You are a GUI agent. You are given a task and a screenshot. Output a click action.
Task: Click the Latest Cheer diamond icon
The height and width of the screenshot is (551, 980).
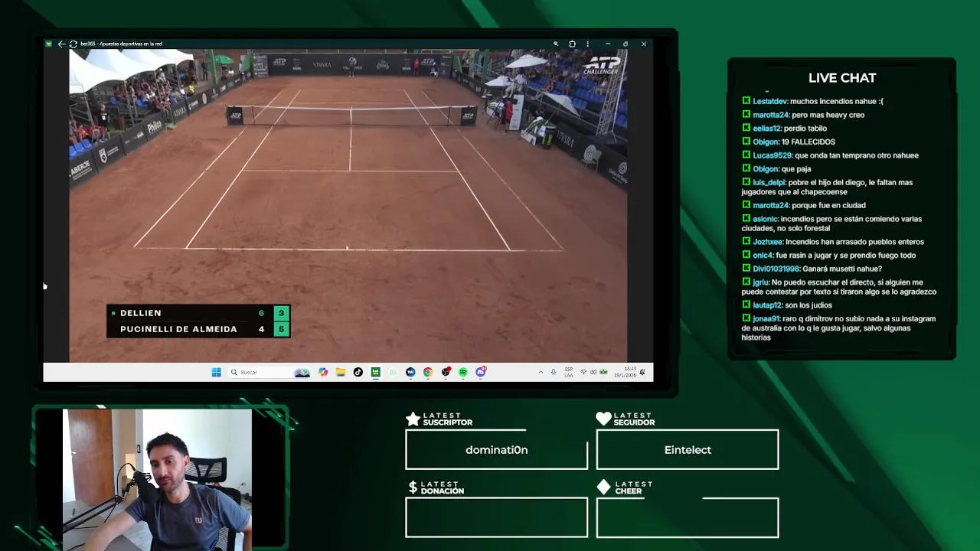click(603, 487)
